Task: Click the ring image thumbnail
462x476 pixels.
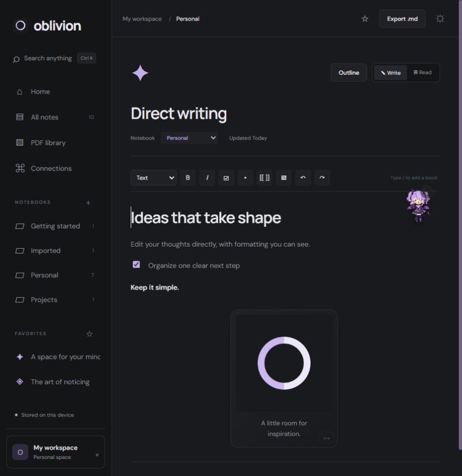Action: (x=284, y=363)
